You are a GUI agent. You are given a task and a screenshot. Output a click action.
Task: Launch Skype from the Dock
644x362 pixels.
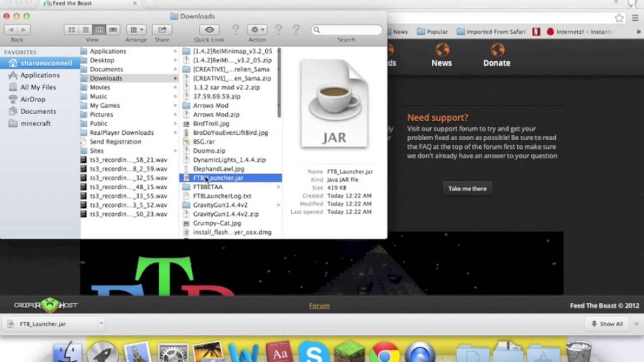point(314,352)
